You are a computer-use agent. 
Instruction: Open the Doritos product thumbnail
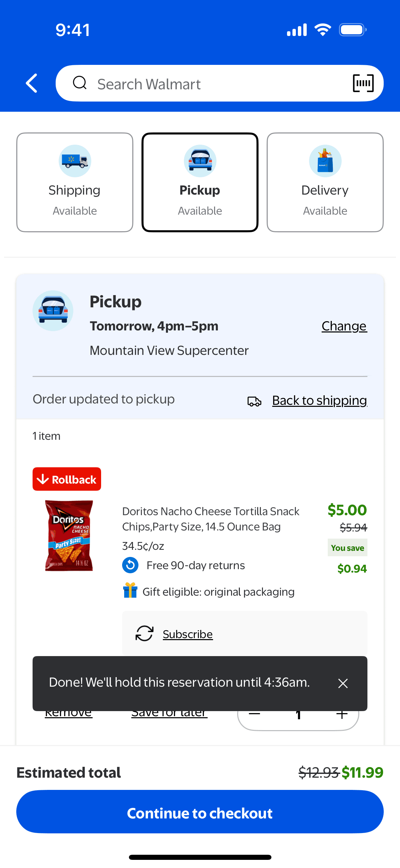pos(69,535)
